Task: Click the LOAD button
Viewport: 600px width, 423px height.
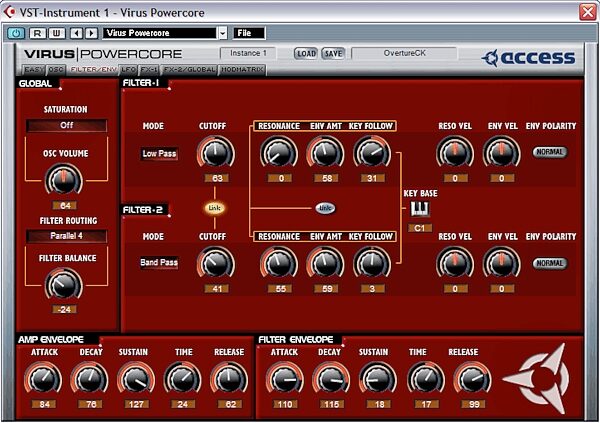Action: pos(306,54)
